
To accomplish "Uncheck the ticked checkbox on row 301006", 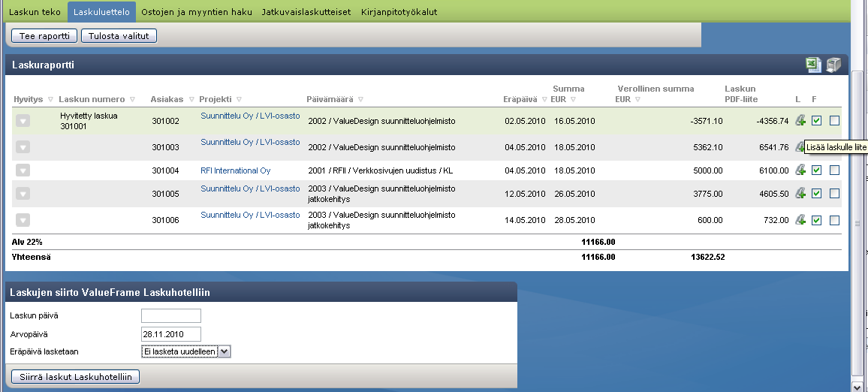I will tap(816, 220).
